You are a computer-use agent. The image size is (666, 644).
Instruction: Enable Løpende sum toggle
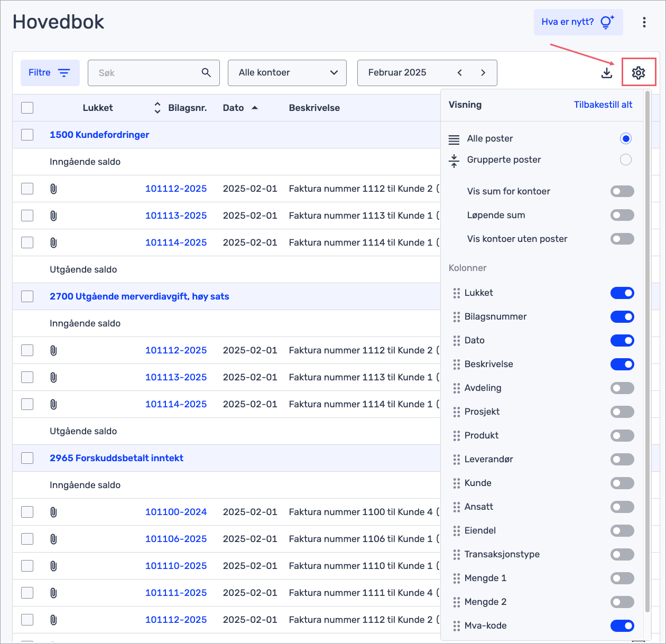tap(622, 215)
